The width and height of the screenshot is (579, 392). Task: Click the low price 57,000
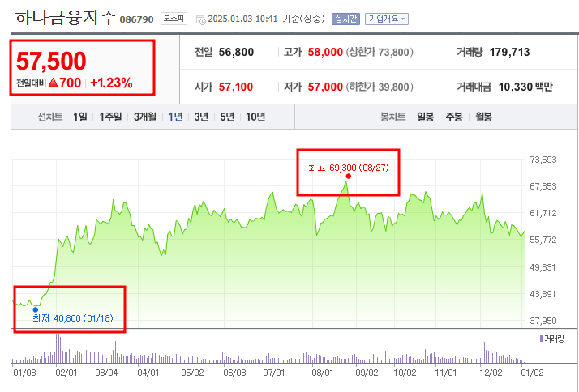pyautogui.click(x=325, y=87)
